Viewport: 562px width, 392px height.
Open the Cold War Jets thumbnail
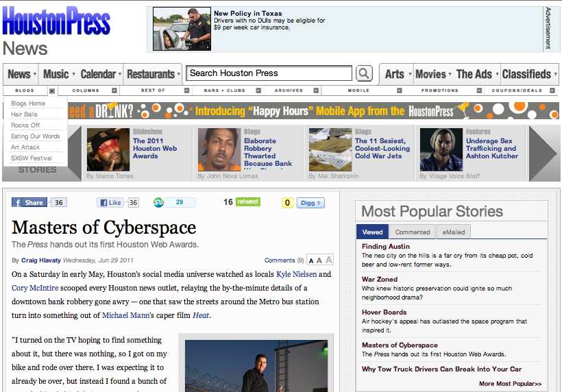330,149
